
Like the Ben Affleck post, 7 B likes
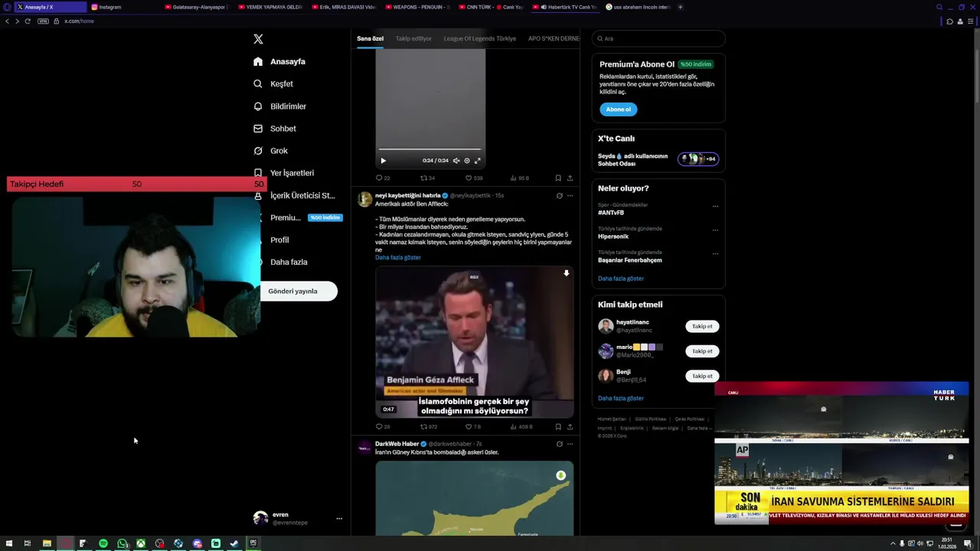(473, 427)
